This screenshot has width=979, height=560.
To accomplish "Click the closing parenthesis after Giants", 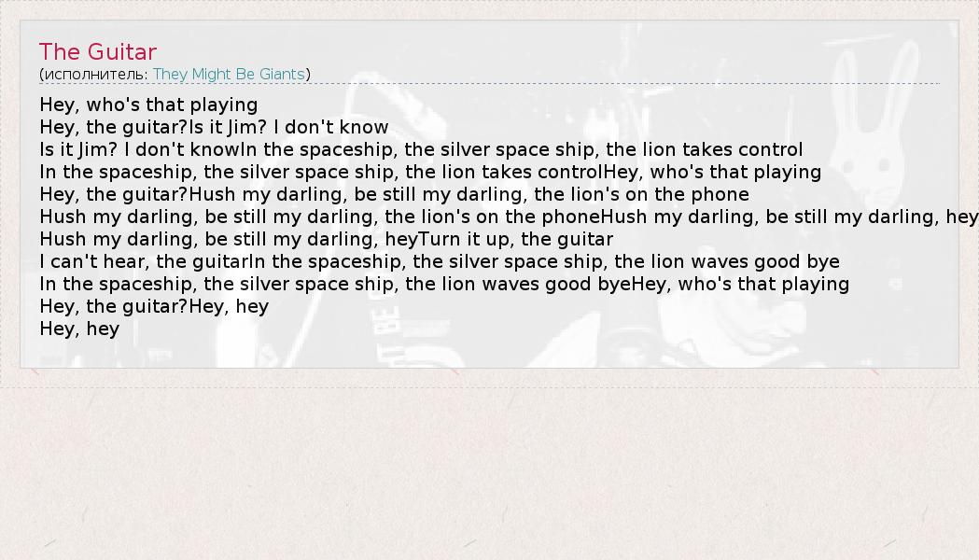I will [x=308, y=74].
